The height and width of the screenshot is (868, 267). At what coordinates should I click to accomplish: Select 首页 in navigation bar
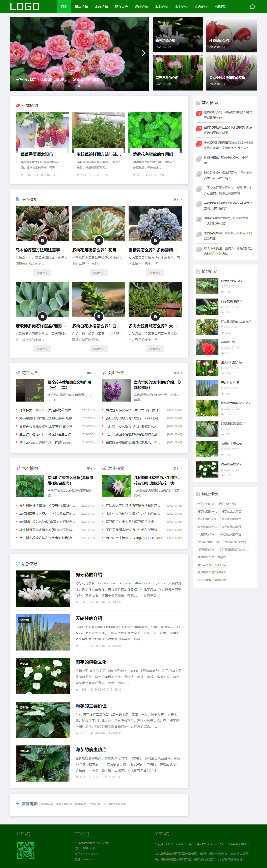(x=64, y=7)
